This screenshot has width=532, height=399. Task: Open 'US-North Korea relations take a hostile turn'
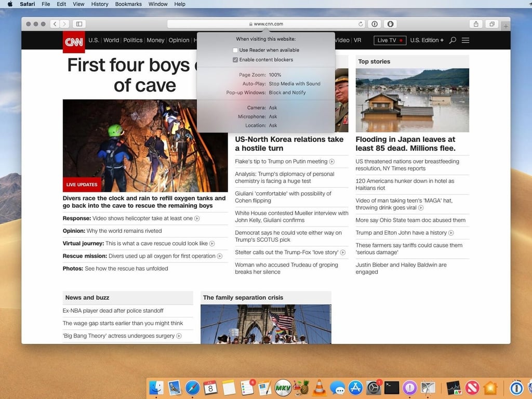289,144
